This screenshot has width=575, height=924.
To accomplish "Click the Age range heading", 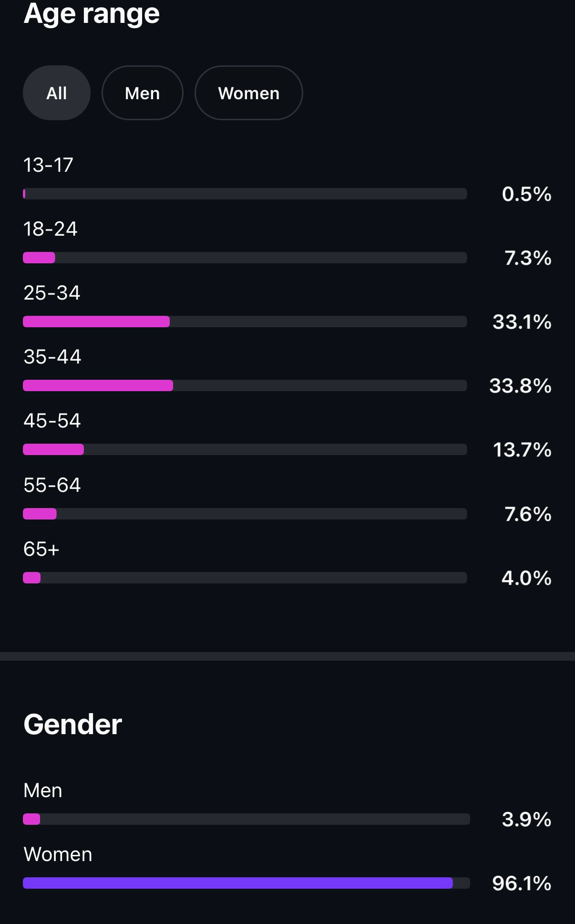I will coord(92,13).
